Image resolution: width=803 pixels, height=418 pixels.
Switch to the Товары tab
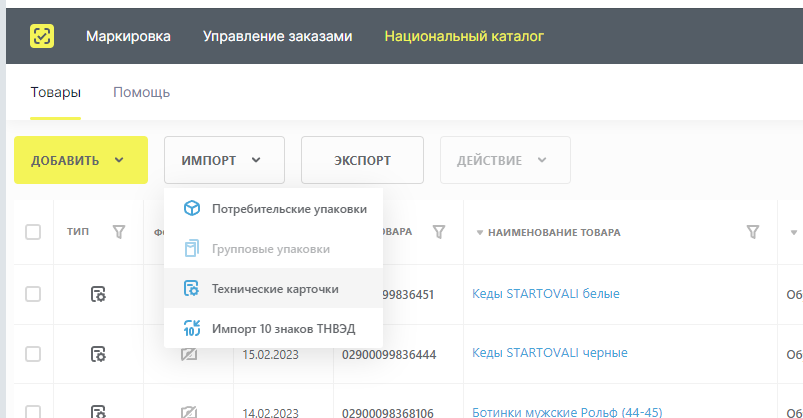point(55,93)
